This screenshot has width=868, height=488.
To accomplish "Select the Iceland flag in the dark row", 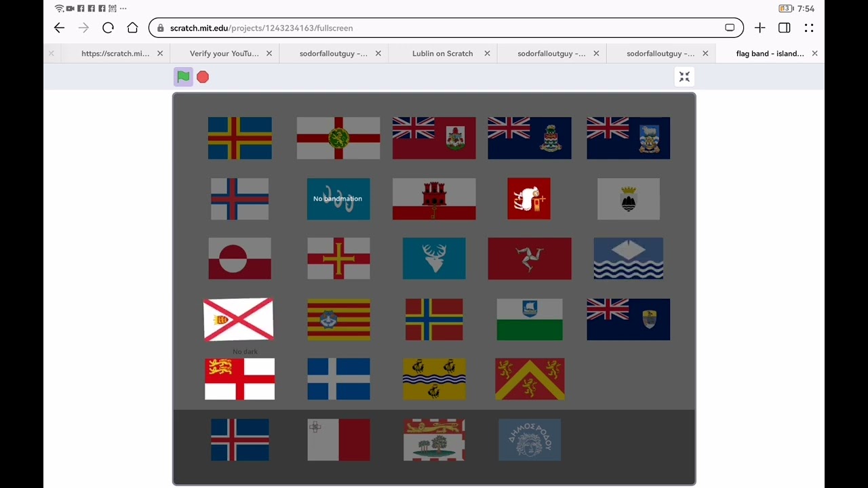I will [x=240, y=440].
